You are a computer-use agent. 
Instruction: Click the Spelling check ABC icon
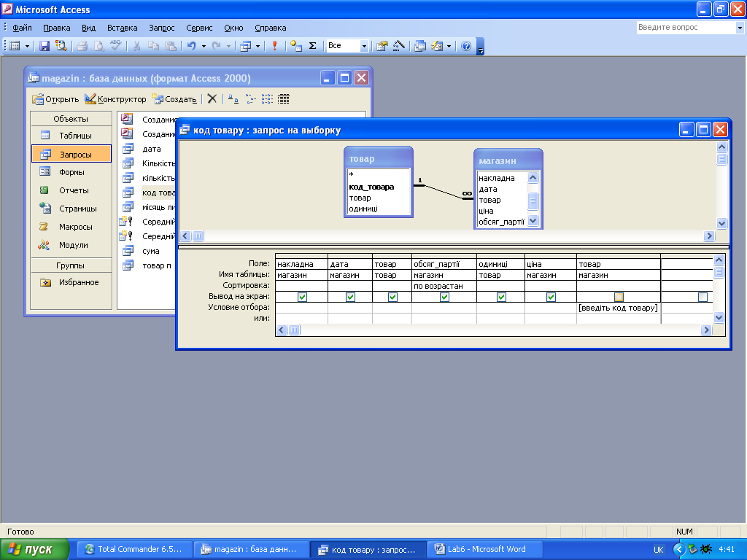tap(115, 46)
